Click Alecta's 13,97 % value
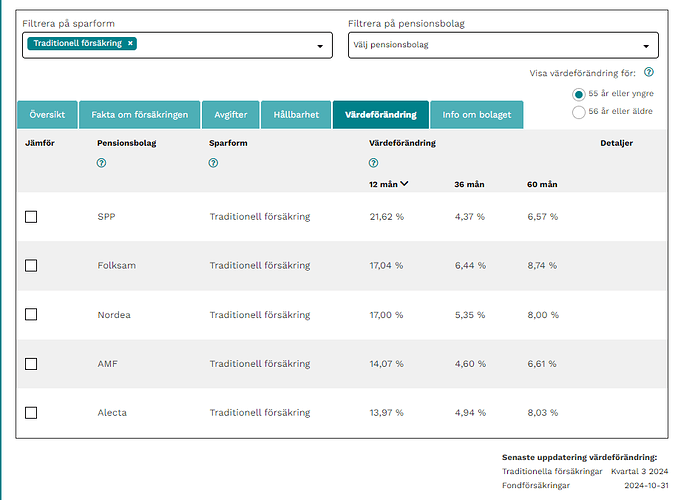This screenshot has width=678, height=500. [387, 413]
